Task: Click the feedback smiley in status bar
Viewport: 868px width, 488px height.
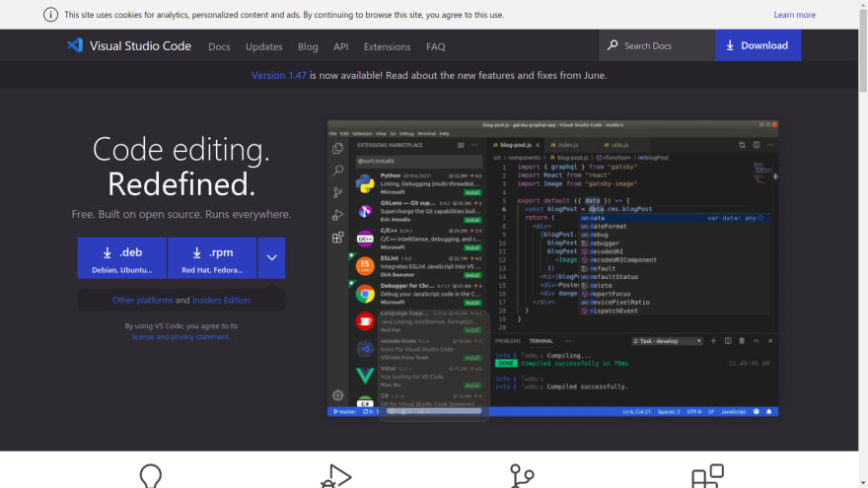Action: [x=757, y=412]
